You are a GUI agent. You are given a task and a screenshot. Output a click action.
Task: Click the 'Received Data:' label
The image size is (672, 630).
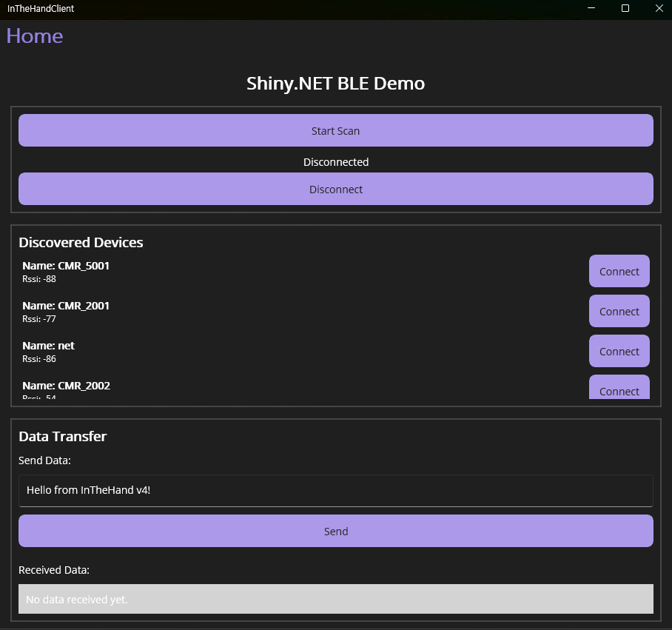(54, 570)
